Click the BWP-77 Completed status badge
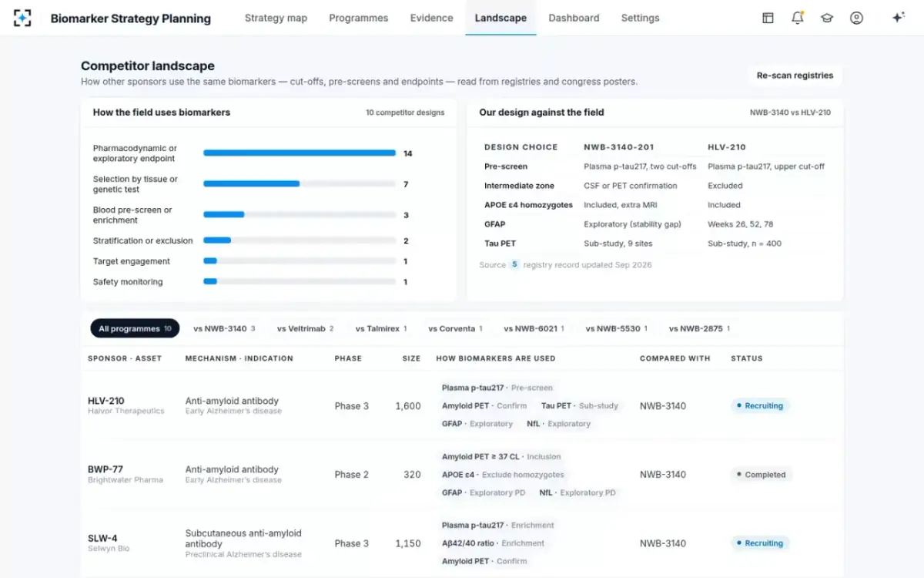This screenshot has height=578, width=924. pos(761,475)
